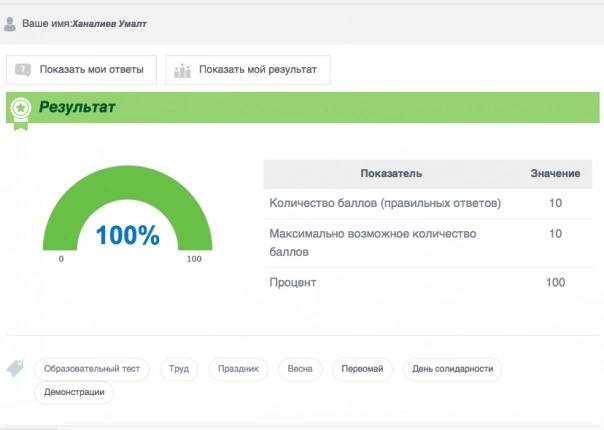Screen dimensions: 604x430
Task: Click the user profile icon
Action: [10, 23]
